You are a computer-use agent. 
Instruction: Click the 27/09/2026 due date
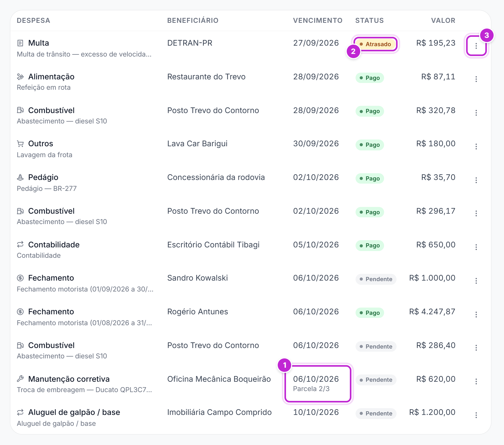coord(316,43)
